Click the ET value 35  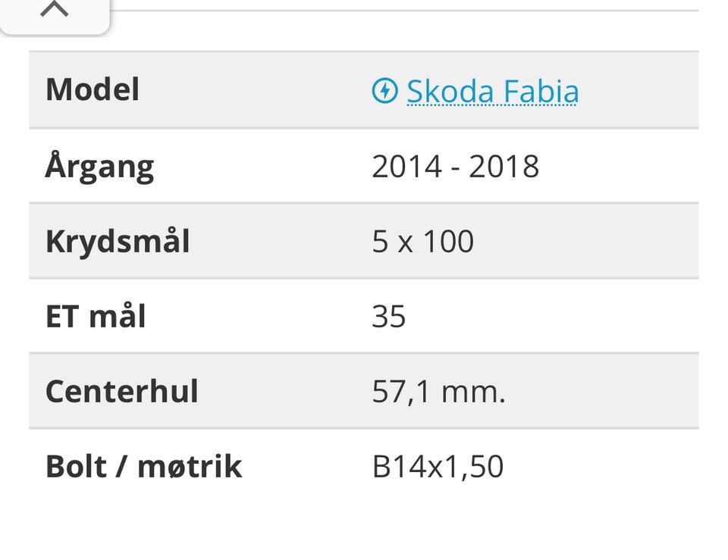[389, 316]
